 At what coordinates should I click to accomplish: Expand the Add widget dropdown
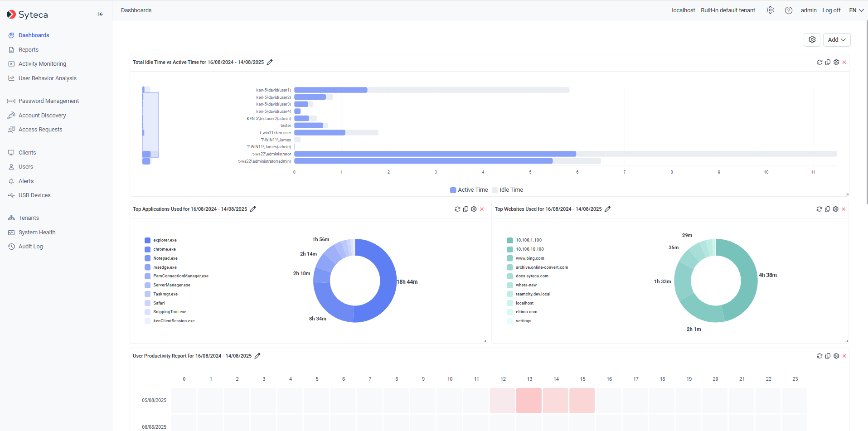tap(837, 40)
